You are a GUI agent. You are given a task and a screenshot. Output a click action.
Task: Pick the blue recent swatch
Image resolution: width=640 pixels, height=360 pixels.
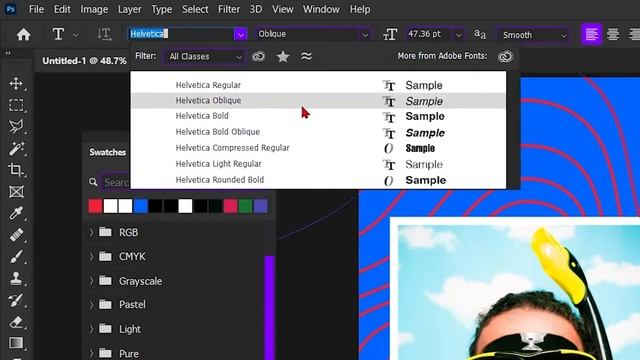click(140, 206)
